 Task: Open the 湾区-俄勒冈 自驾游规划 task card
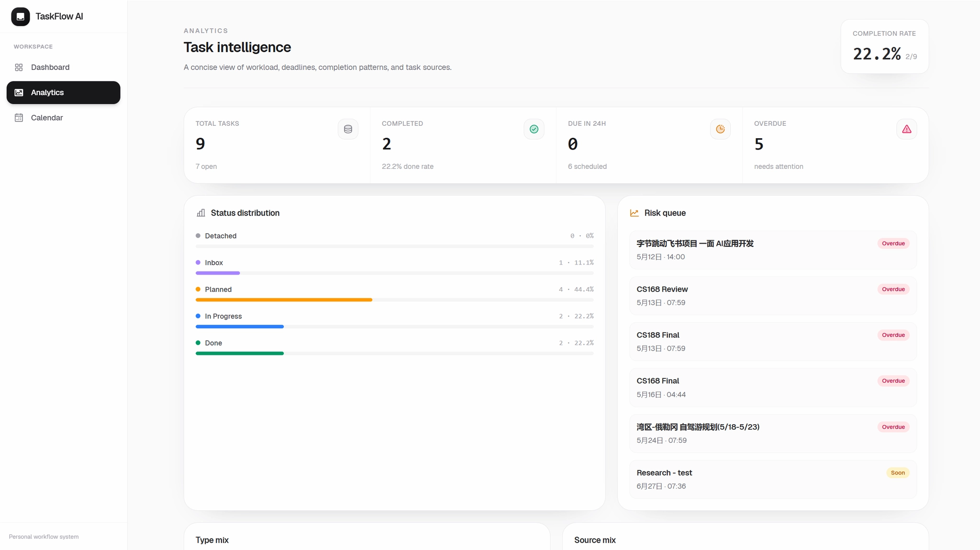click(x=773, y=434)
